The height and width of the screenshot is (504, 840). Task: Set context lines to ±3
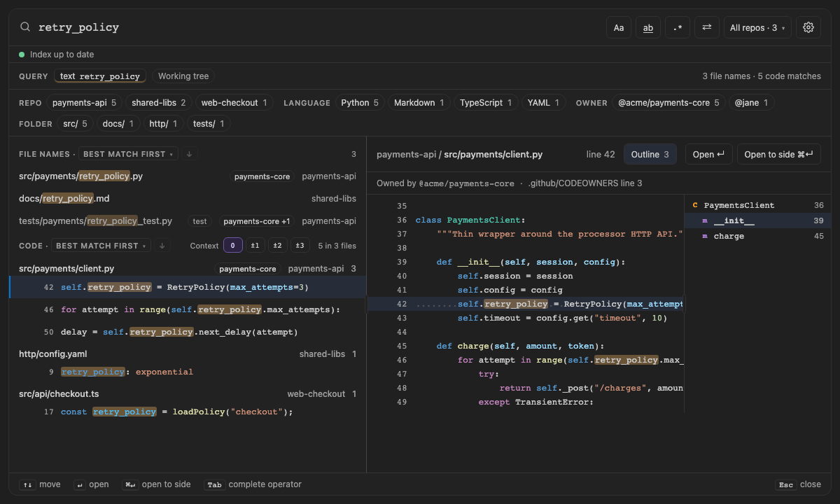pos(300,246)
